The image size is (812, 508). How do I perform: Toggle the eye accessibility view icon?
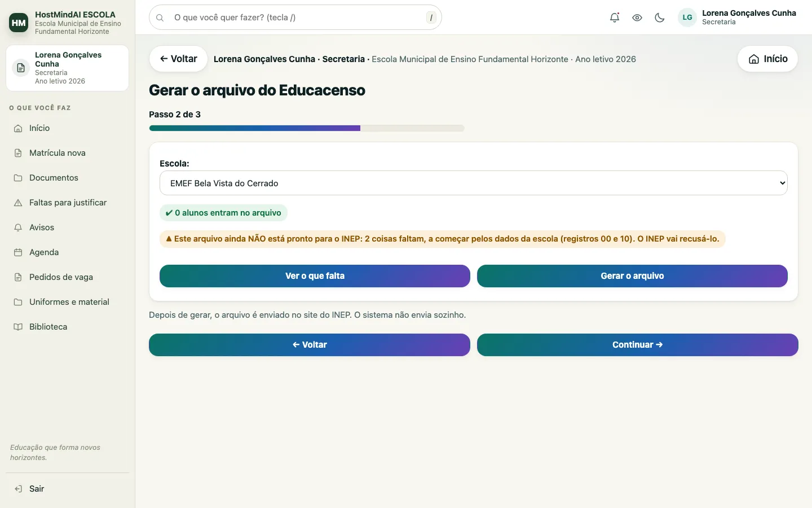[637, 17]
